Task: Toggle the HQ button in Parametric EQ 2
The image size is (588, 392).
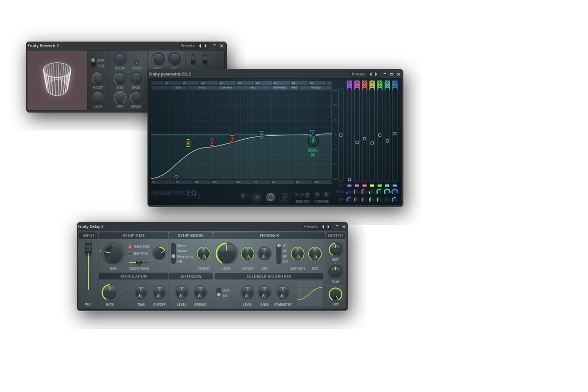Action: (x=270, y=197)
